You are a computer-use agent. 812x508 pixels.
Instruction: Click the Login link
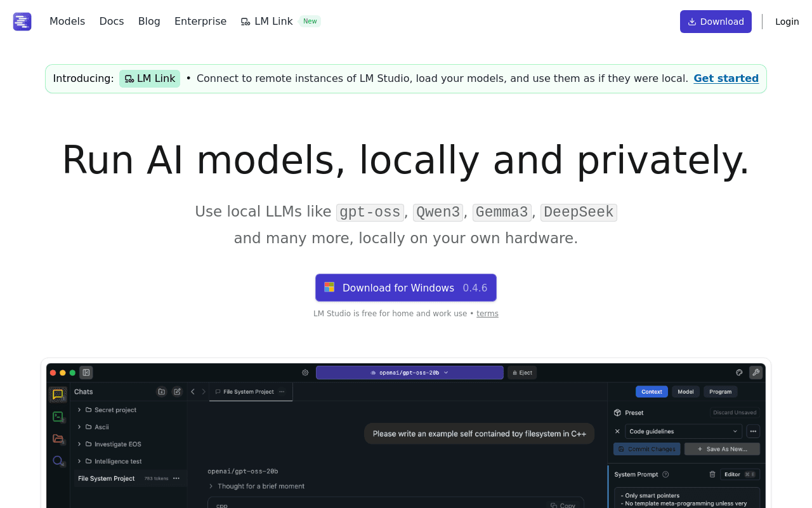787,22
